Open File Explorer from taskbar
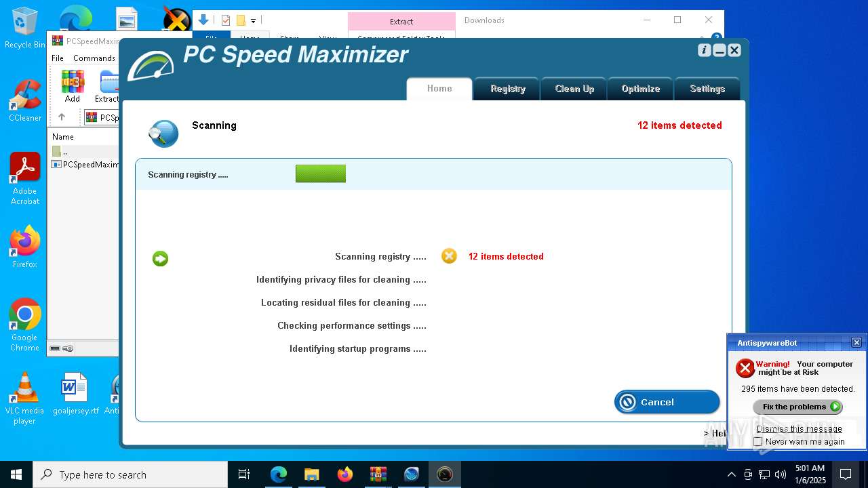The width and height of the screenshot is (868, 488). click(312, 474)
